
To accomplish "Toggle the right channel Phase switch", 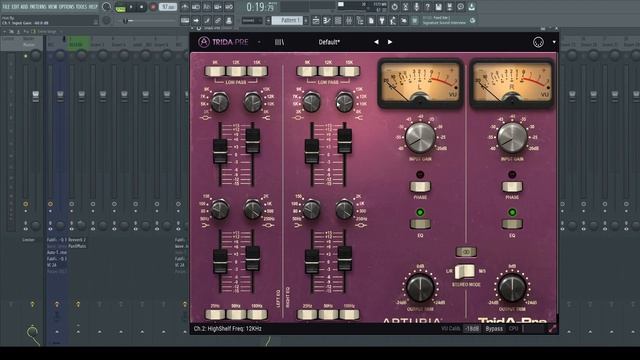I will [x=512, y=187].
